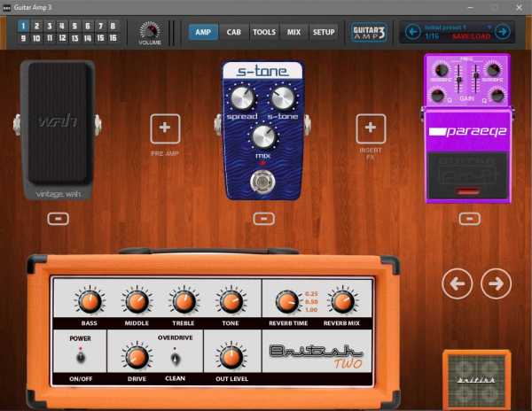532x411 pixels.
Task: Click the s-tone pedal mix knob
Action: pyautogui.click(x=263, y=137)
